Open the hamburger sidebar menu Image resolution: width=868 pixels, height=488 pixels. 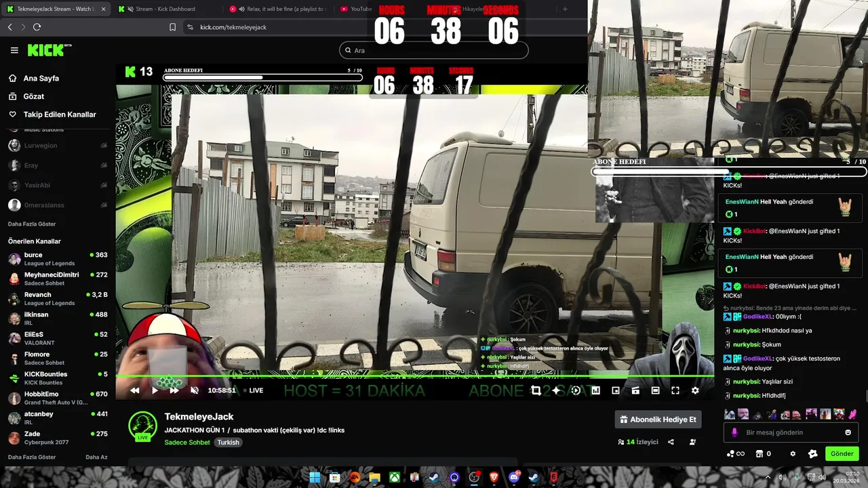(14, 50)
